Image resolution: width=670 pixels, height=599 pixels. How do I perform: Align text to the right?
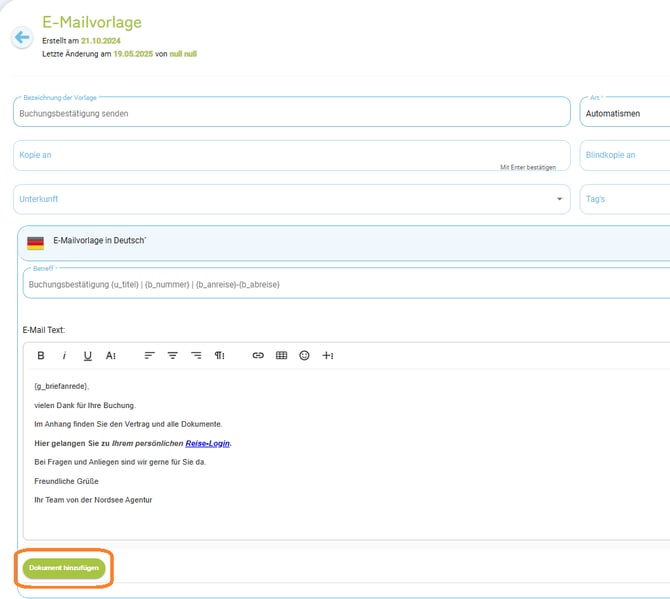click(196, 355)
